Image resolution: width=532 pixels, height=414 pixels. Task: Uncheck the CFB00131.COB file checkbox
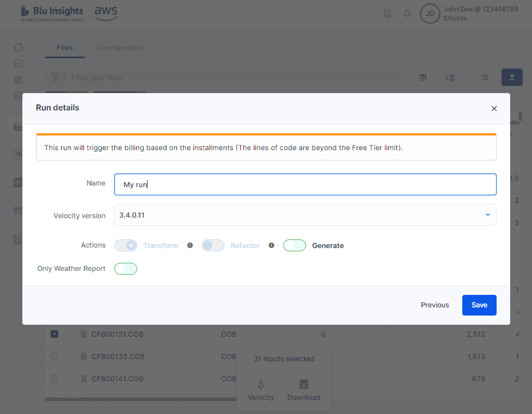(54, 334)
